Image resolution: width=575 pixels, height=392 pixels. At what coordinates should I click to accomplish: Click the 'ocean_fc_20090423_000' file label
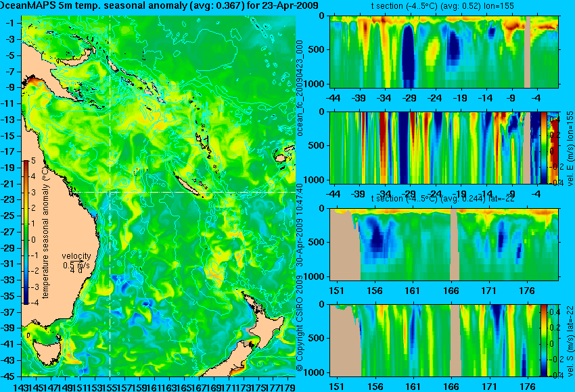click(300, 88)
